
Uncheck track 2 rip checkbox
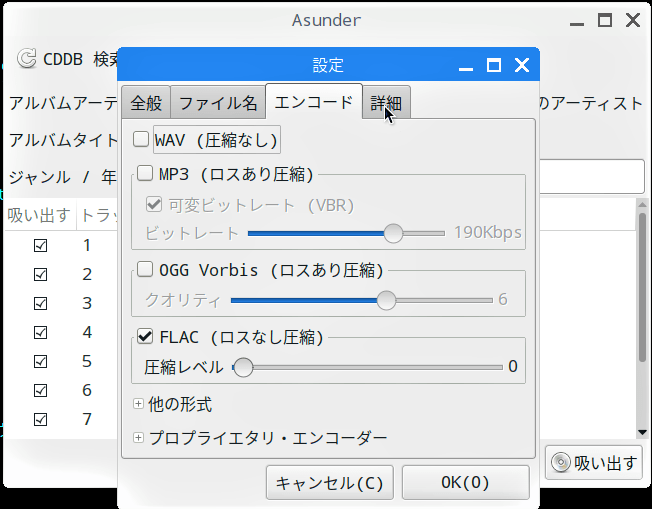[40, 274]
